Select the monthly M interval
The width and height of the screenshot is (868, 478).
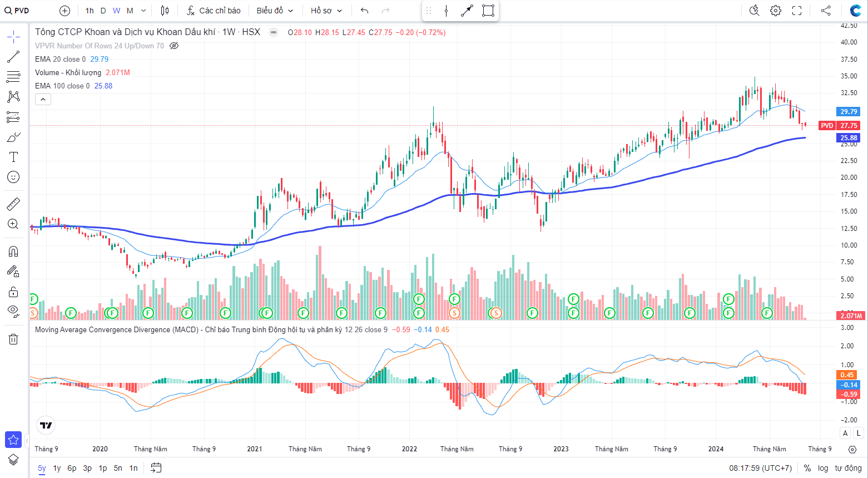[x=130, y=11]
